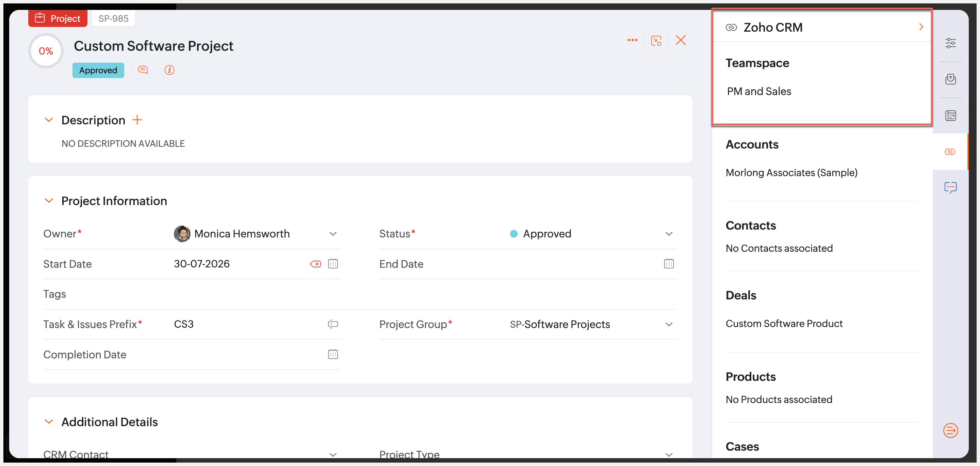
Task: Click the 30-07-2026 start date value
Action: tap(202, 264)
